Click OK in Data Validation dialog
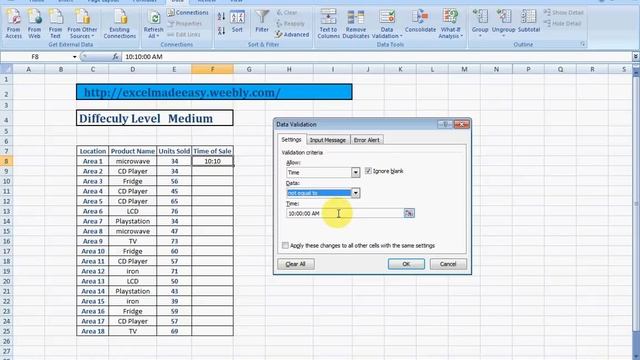 tap(406, 264)
